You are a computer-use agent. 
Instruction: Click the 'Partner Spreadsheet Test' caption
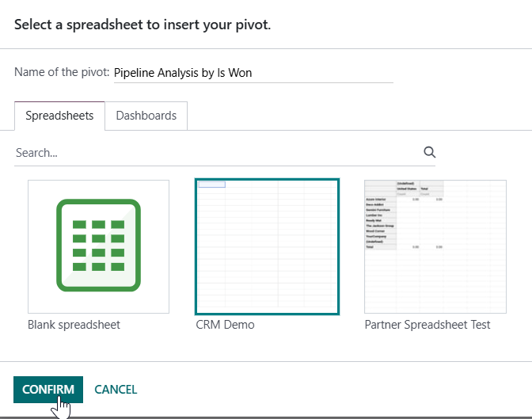pos(427,325)
